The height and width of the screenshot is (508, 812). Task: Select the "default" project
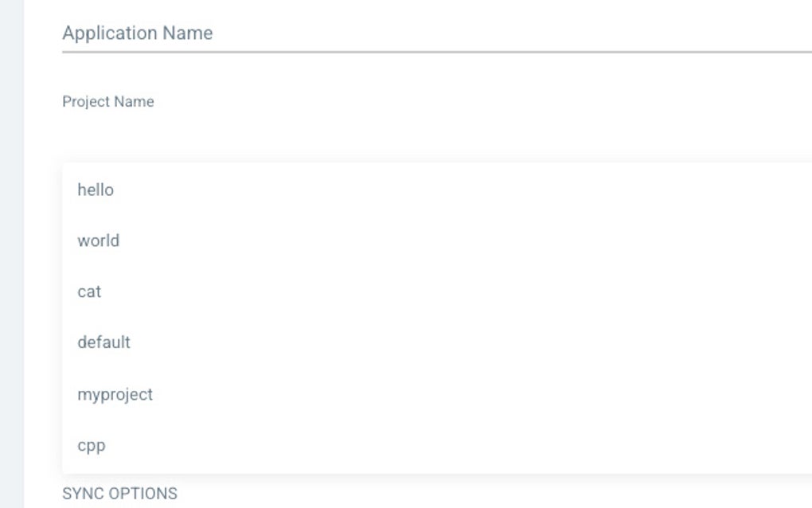[103, 342]
